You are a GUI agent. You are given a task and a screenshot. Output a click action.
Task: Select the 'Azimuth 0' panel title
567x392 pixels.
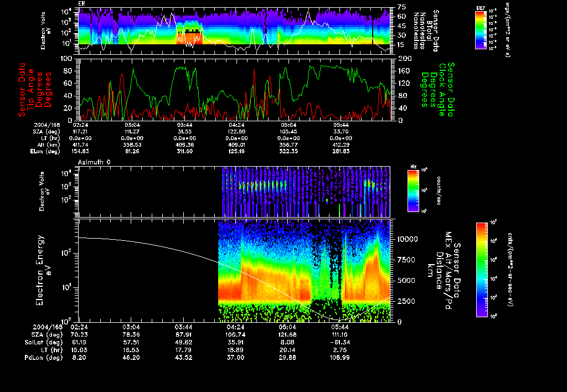[94, 162]
